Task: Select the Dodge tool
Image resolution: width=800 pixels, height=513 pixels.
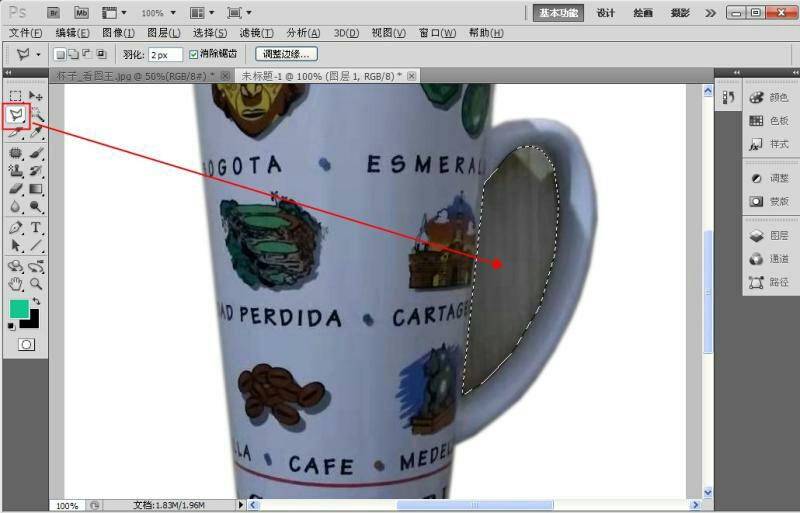Action: tap(36, 207)
